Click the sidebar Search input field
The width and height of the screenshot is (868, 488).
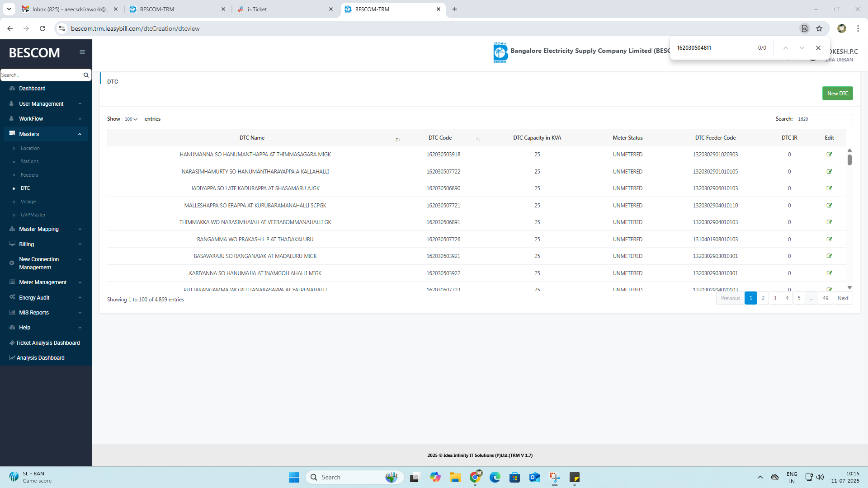pyautogui.click(x=42, y=75)
